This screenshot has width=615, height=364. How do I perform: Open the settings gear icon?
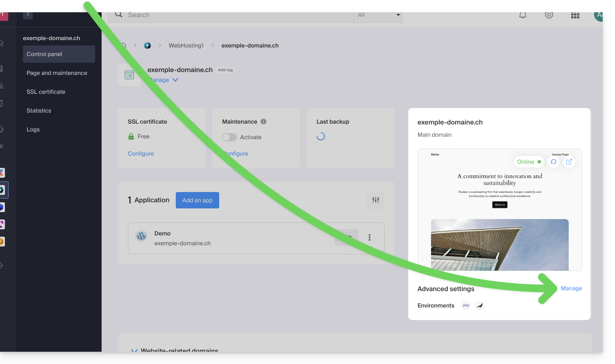549,16
